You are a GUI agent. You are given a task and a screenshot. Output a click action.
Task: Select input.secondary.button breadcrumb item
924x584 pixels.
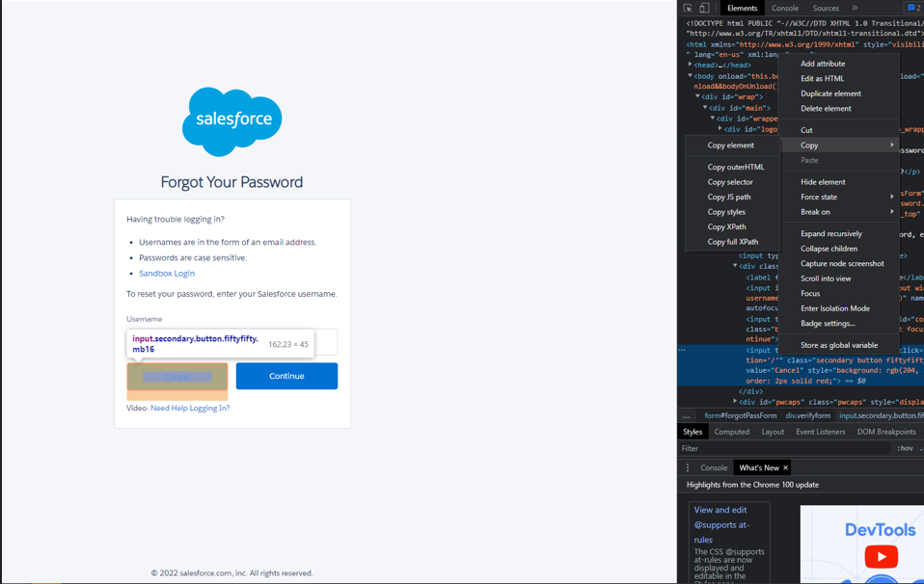pos(881,415)
